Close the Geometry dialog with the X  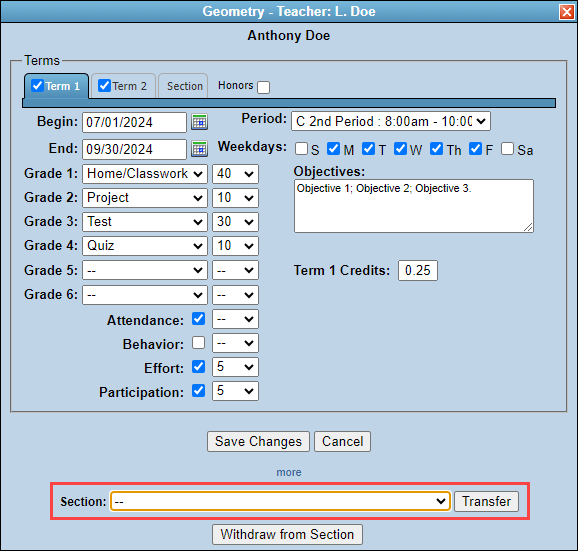click(567, 12)
